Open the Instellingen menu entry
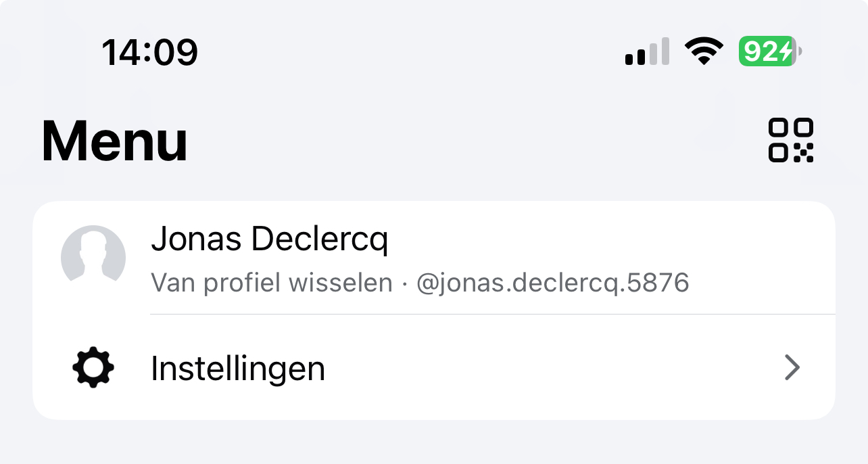Screen dimensions: 868x464 (x=237, y=369)
